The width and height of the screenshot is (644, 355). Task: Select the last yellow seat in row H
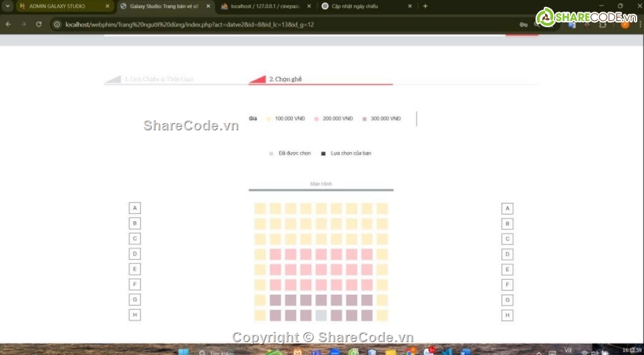[x=382, y=315]
